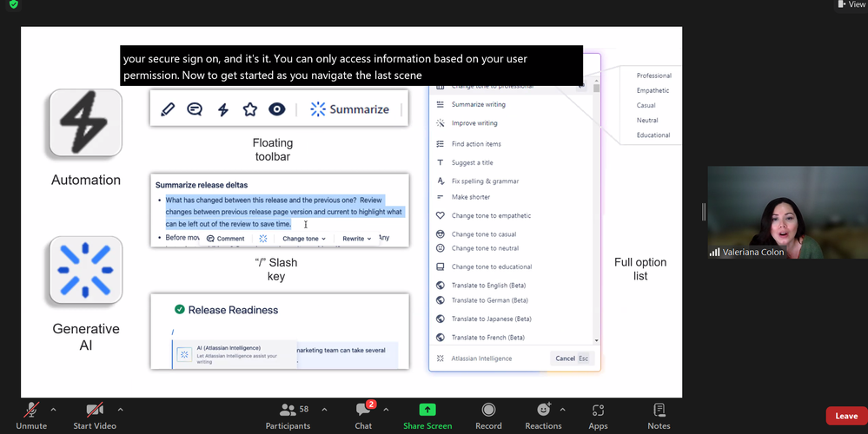Screen dimensions: 868x434
Task: Open the Apps panel
Action: (x=598, y=416)
